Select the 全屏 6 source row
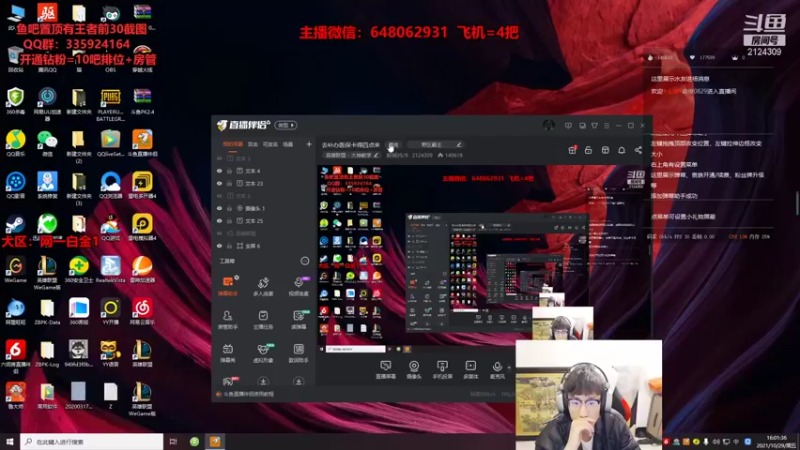 click(264, 246)
